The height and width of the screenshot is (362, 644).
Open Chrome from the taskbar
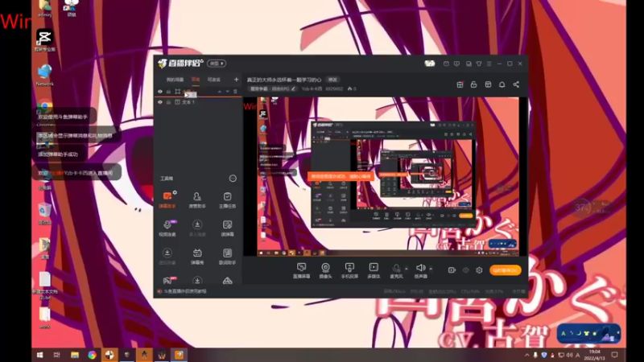(92, 355)
